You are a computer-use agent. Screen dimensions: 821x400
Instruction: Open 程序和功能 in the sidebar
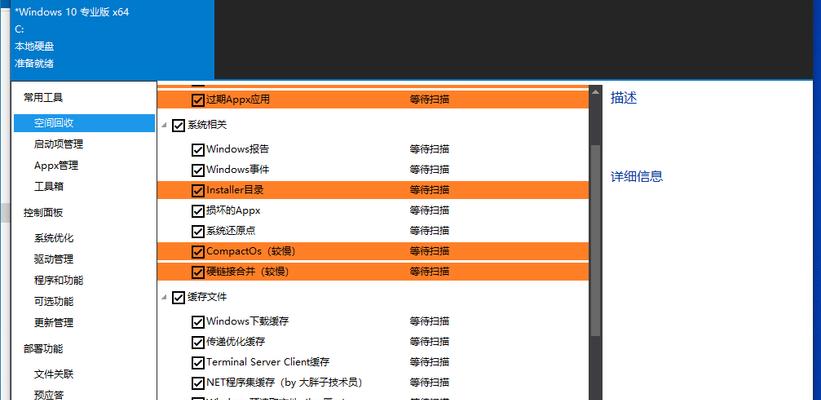click(59, 280)
